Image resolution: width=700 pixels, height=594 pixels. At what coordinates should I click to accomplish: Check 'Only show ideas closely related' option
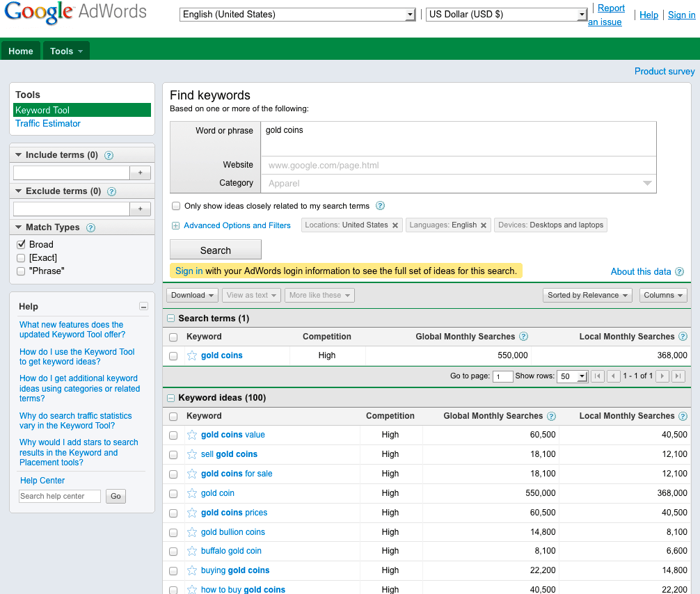click(176, 206)
